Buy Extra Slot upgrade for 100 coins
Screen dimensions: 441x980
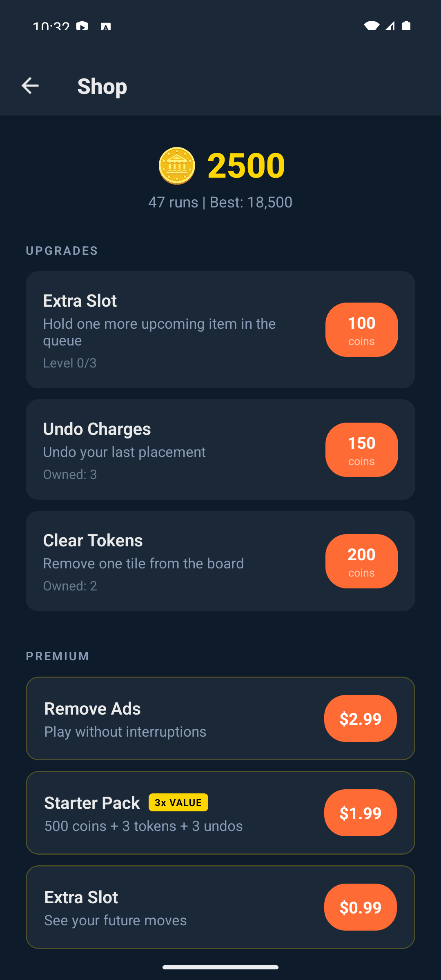point(361,330)
